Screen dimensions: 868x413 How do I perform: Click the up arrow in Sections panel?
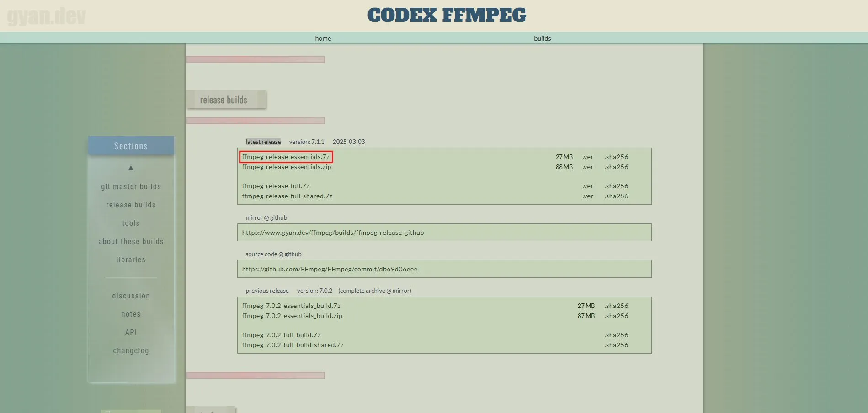131,168
